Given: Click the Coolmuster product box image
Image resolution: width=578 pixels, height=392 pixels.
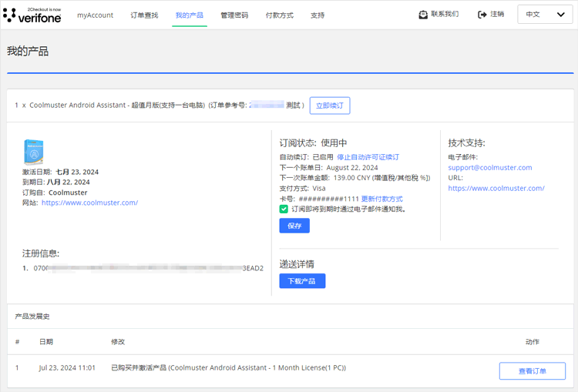Looking at the screenshot, I should pyautogui.click(x=33, y=152).
